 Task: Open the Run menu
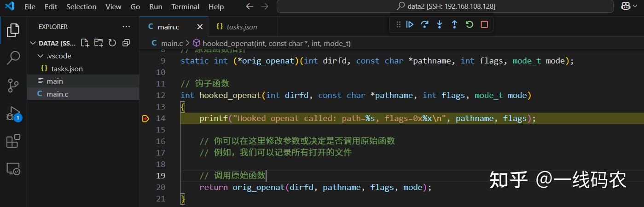click(156, 7)
